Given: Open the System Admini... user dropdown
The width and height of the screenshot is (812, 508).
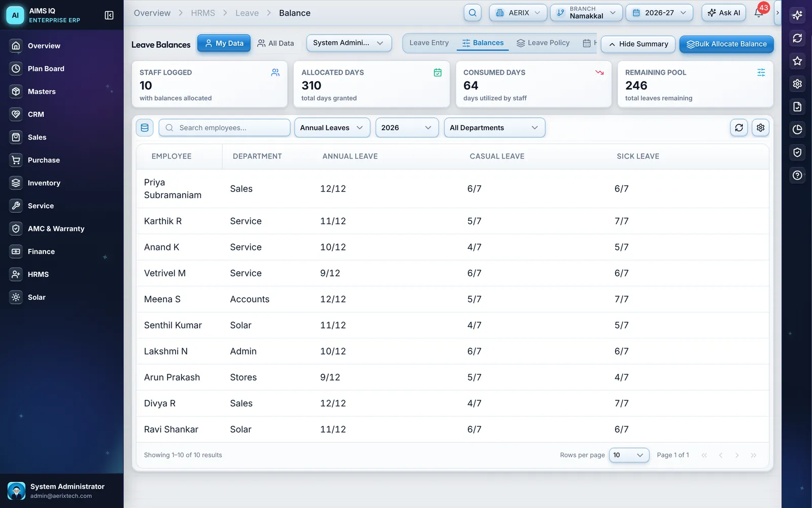Looking at the screenshot, I should (349, 43).
